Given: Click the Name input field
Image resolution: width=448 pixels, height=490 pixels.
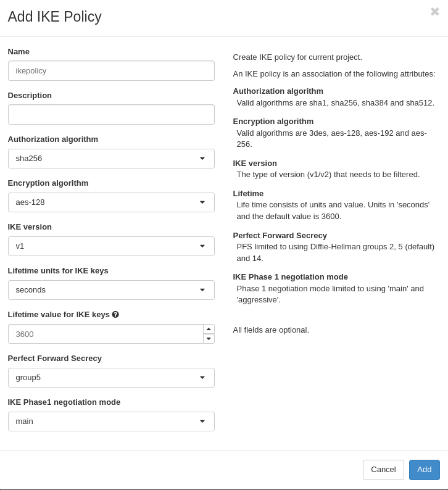Looking at the screenshot, I should pyautogui.click(x=111, y=71).
